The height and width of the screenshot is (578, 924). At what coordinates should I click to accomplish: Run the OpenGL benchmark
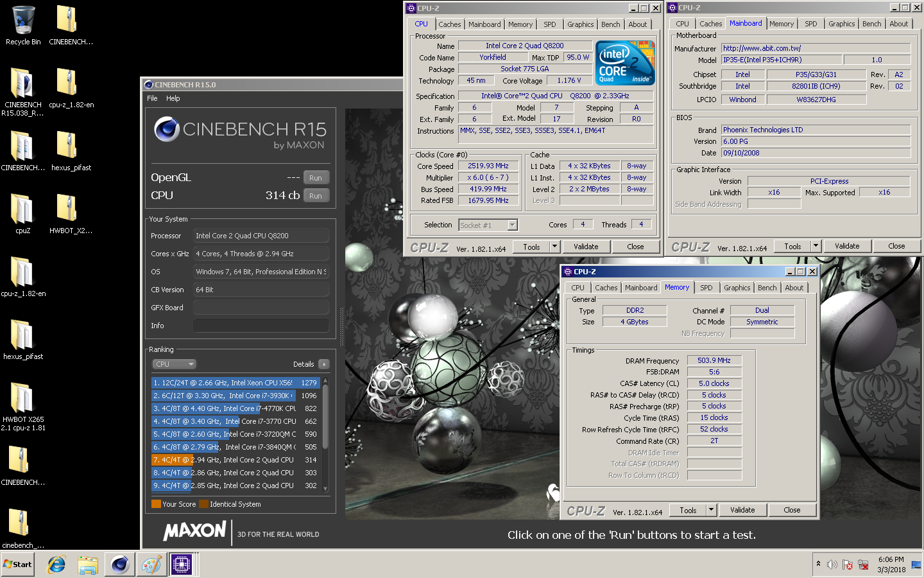tap(316, 178)
